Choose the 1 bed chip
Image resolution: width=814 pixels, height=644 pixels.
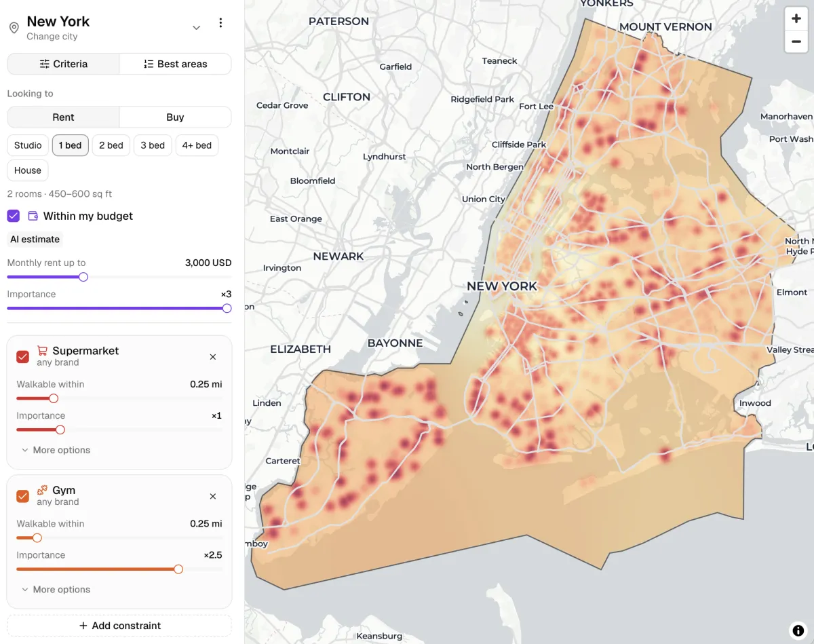(71, 145)
